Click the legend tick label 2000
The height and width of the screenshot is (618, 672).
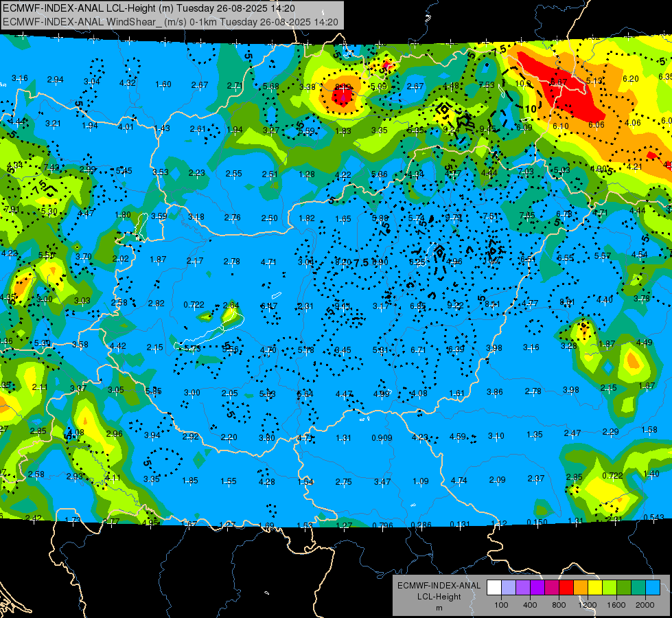tap(645, 605)
